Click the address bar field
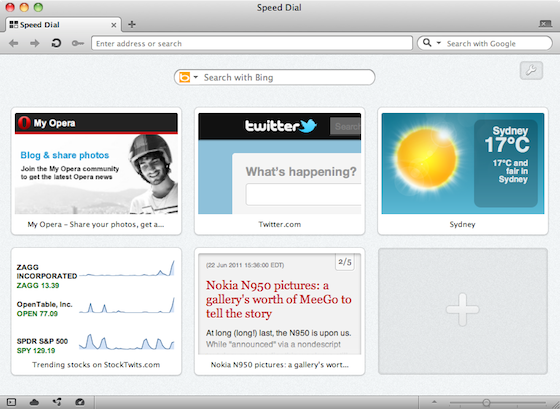This screenshot has height=409, width=560. pyautogui.click(x=252, y=43)
